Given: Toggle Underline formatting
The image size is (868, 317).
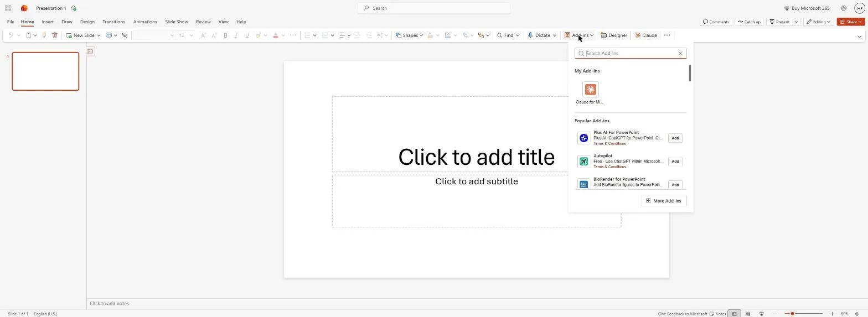Looking at the screenshot, I should coord(247,35).
